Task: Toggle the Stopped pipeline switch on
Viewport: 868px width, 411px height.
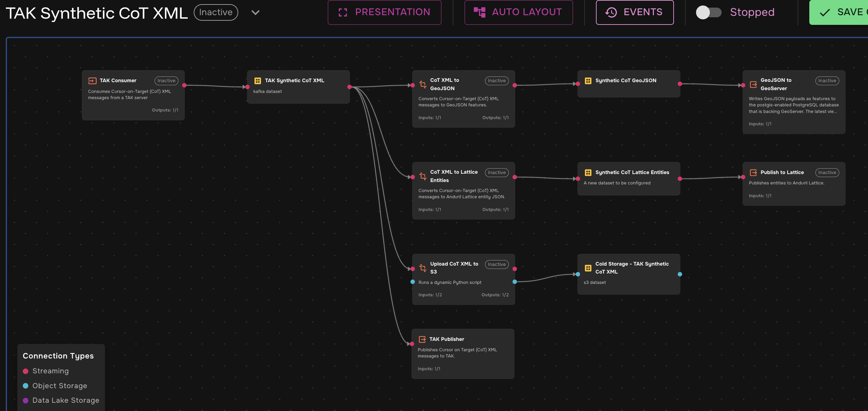Action: point(708,13)
